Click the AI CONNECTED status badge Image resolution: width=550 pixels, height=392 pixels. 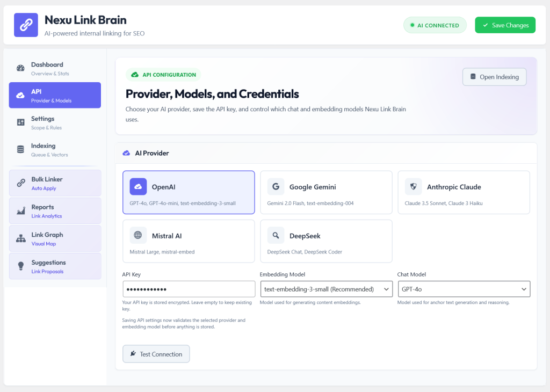tap(435, 25)
